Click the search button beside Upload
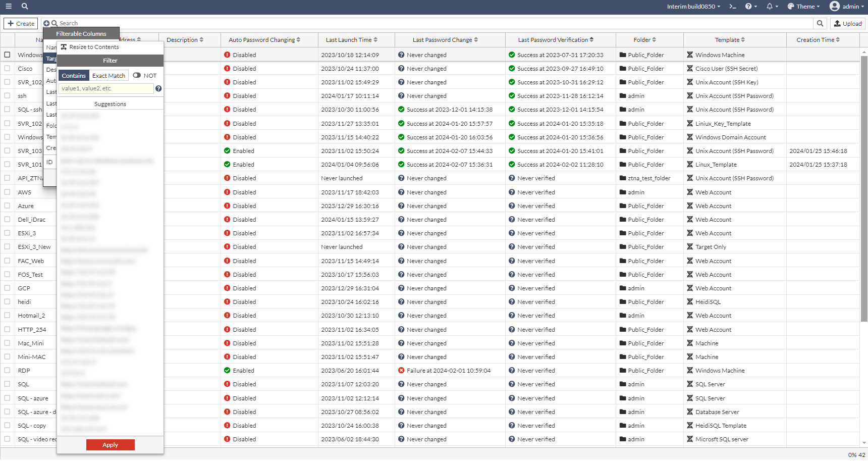This screenshot has height=461, width=868. [x=820, y=23]
